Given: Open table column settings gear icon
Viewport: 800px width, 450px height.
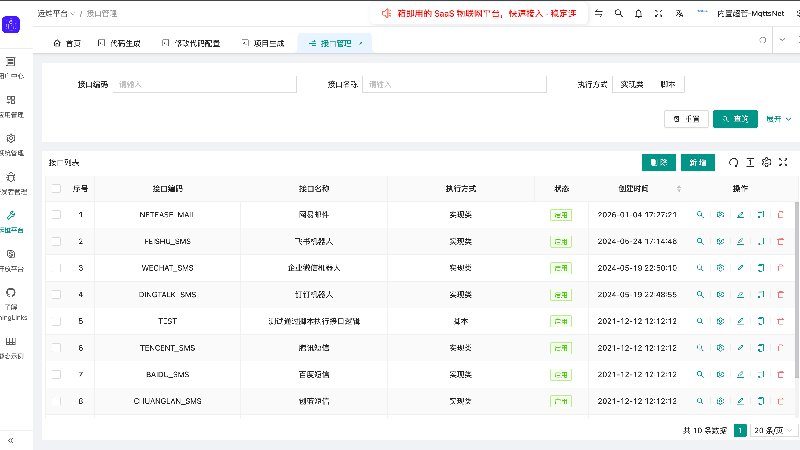Looking at the screenshot, I should coord(766,162).
